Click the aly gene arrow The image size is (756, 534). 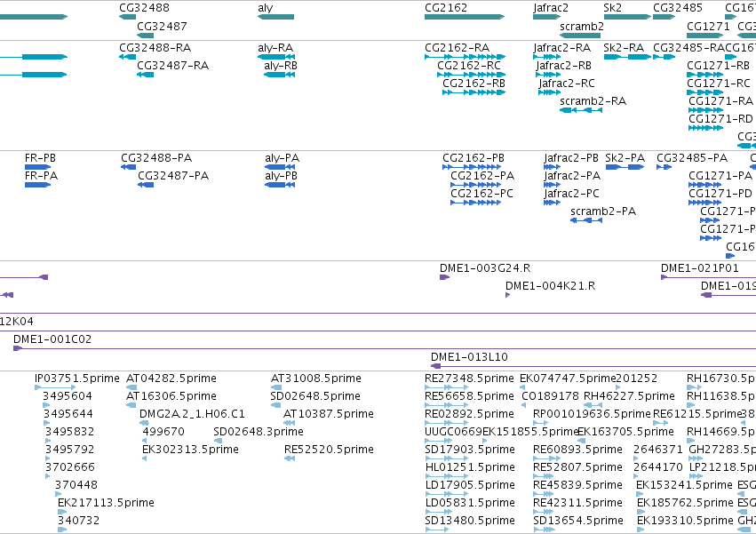coord(275,17)
